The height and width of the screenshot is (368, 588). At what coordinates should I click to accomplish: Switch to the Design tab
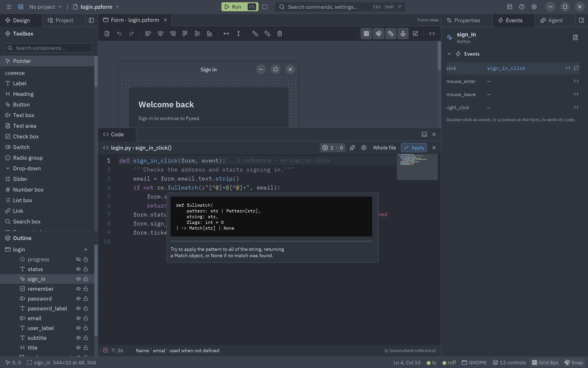click(21, 20)
